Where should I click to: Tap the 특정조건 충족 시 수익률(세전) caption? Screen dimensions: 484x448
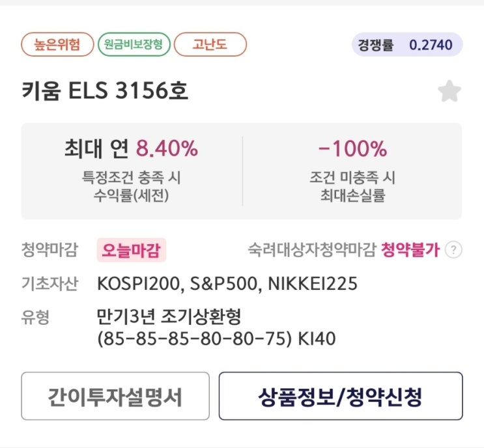pyautogui.click(x=131, y=186)
